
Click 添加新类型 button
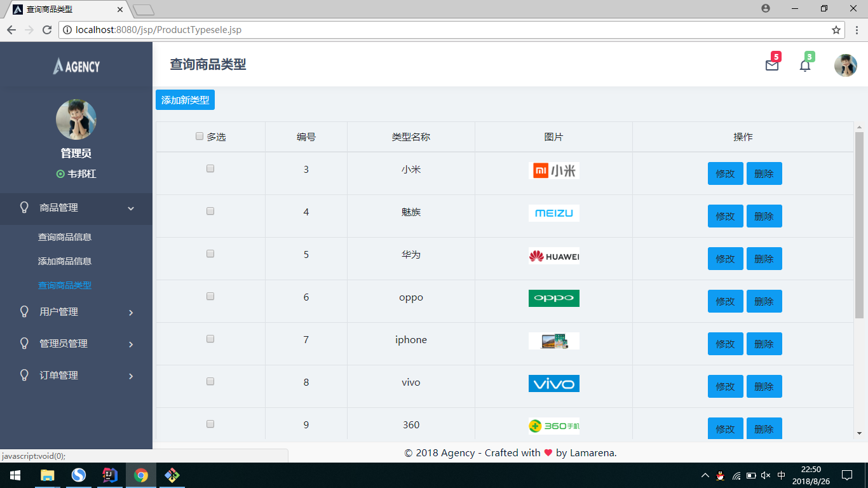[x=185, y=100]
